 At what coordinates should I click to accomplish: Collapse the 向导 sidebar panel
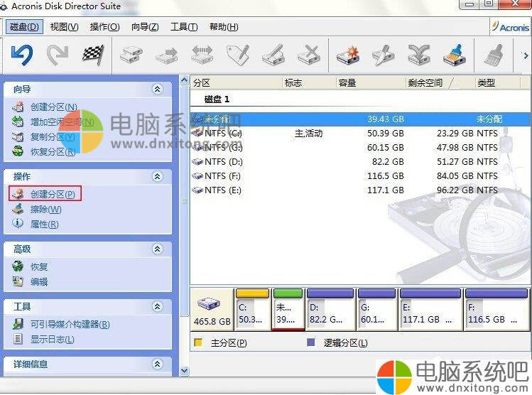158,90
